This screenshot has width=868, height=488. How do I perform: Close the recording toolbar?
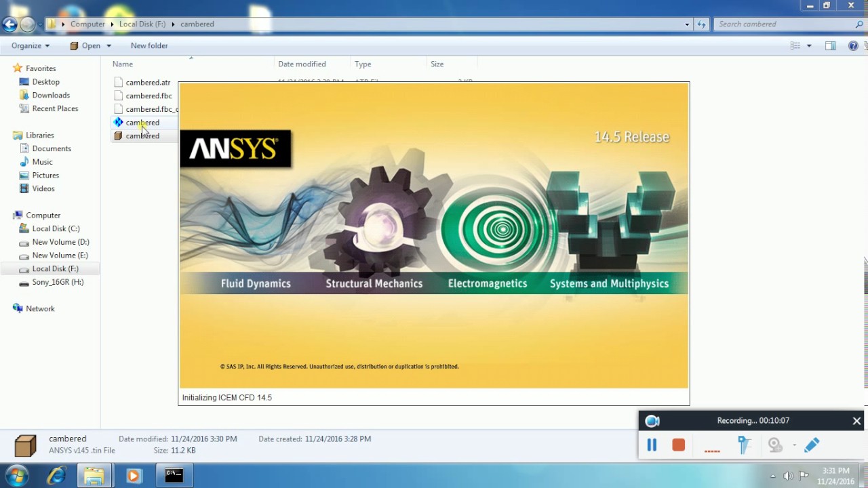click(x=856, y=421)
